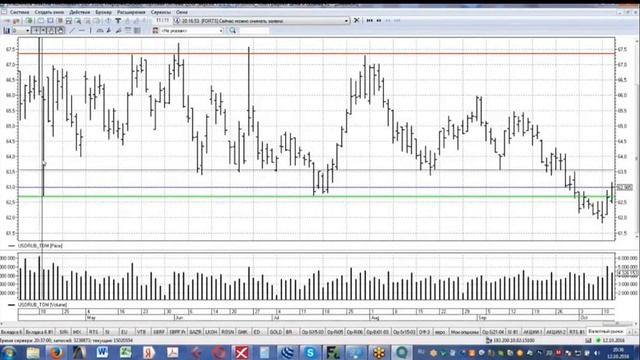Switch to the АКЦИИ 1 tab

[x=532, y=332]
